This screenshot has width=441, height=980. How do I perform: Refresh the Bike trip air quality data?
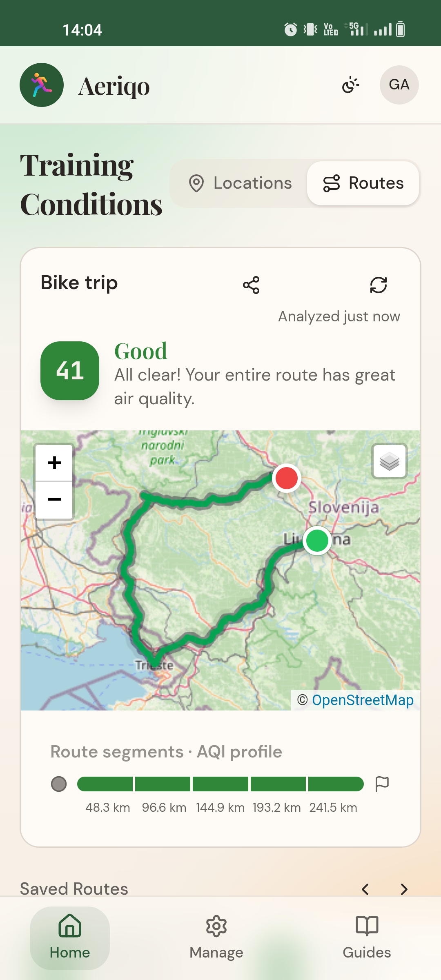pyautogui.click(x=378, y=285)
